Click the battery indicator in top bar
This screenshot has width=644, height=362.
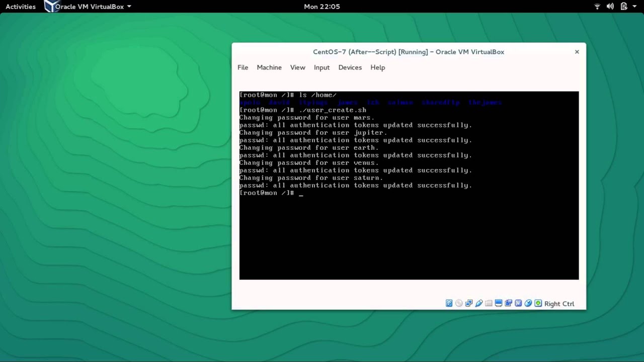click(624, 7)
